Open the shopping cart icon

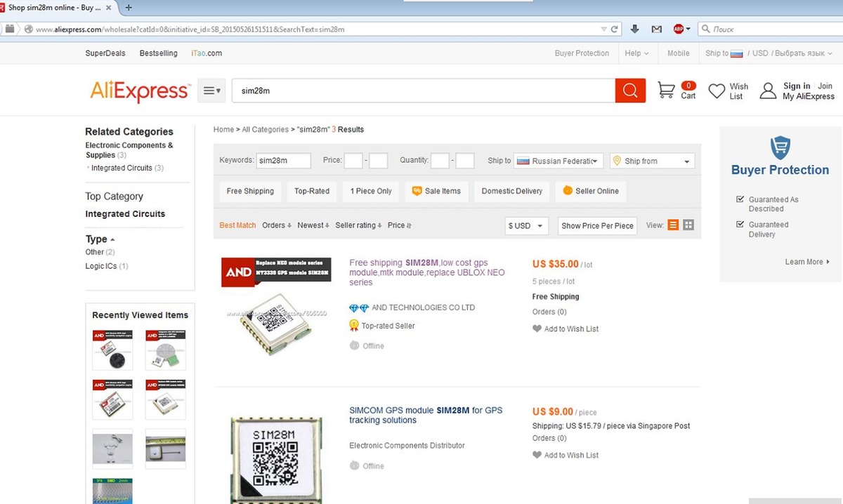coord(666,90)
